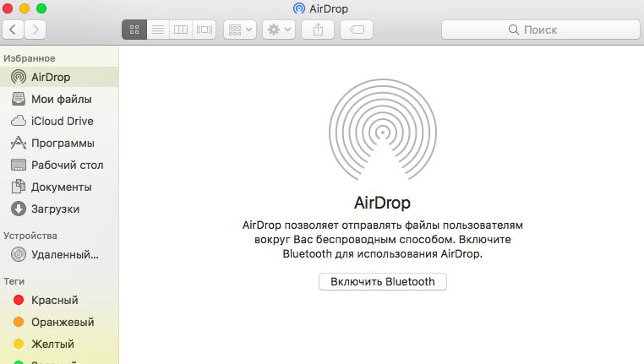Switch to column view

tap(181, 30)
